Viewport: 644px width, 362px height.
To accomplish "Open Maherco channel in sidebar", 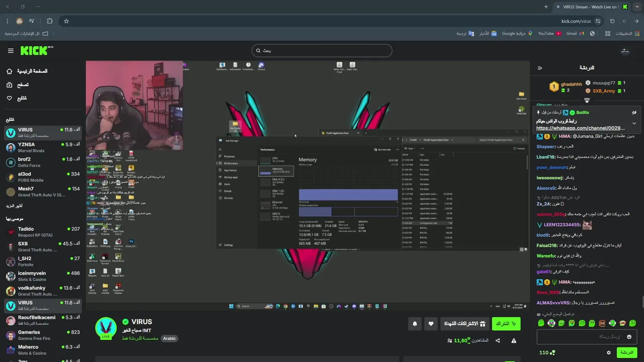I will [43, 350].
